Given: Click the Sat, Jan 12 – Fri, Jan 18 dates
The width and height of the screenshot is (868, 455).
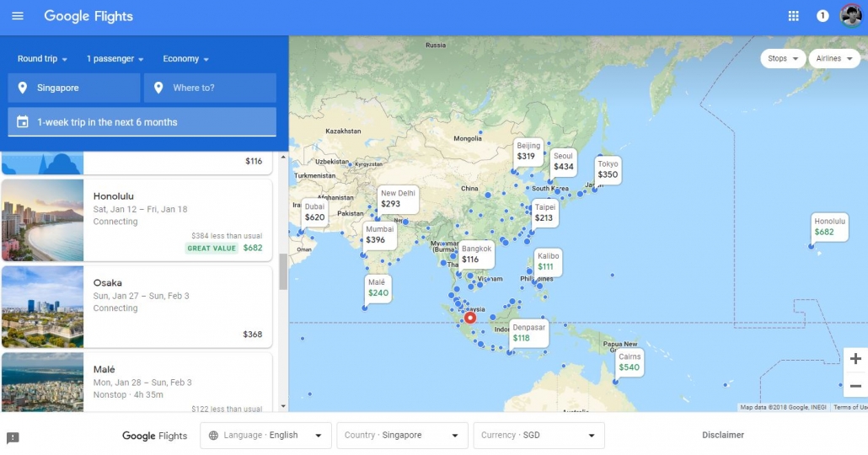Looking at the screenshot, I should click(140, 209).
